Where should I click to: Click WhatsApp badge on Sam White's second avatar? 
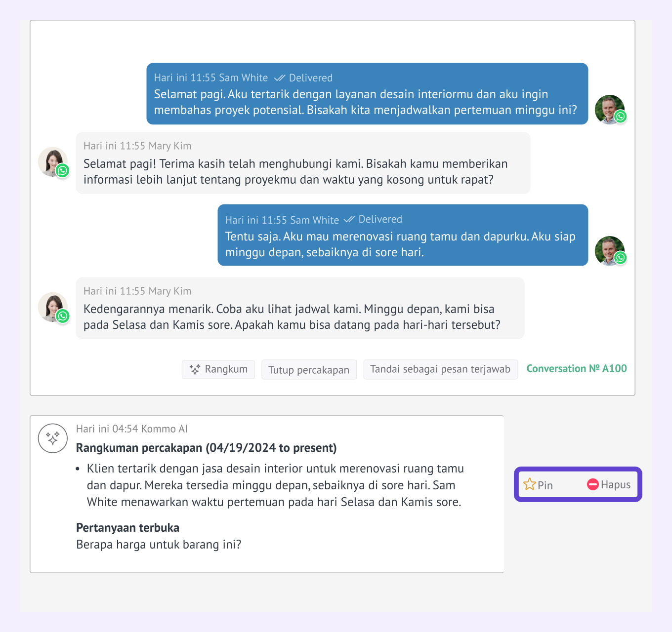coord(621,258)
